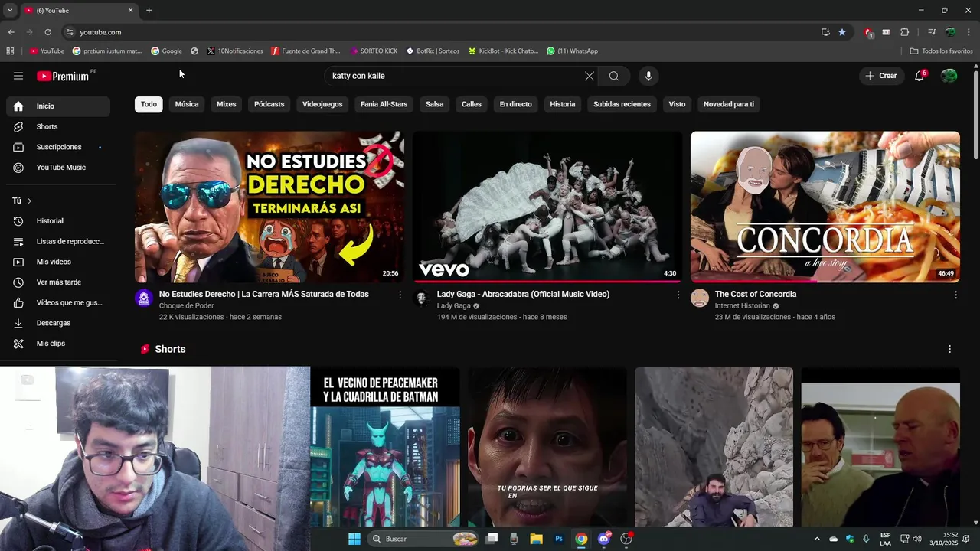Open Ver más tarde in sidebar

tap(58, 282)
